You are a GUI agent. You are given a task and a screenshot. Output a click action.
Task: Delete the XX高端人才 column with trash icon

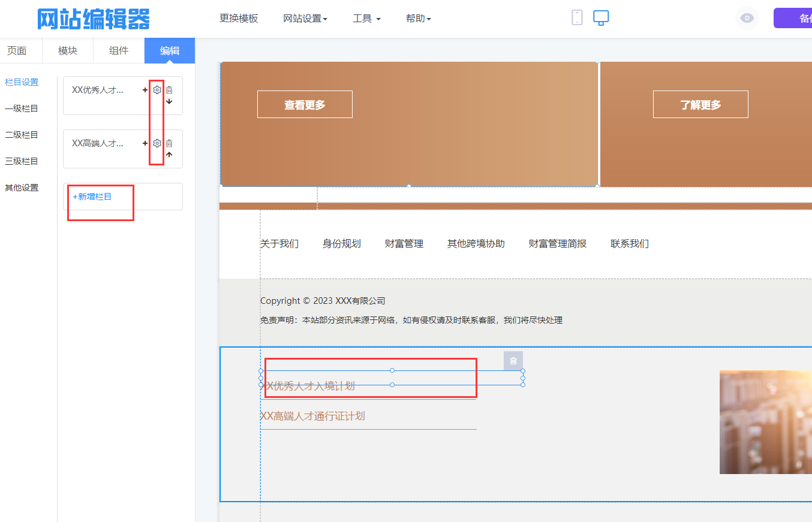click(x=169, y=143)
